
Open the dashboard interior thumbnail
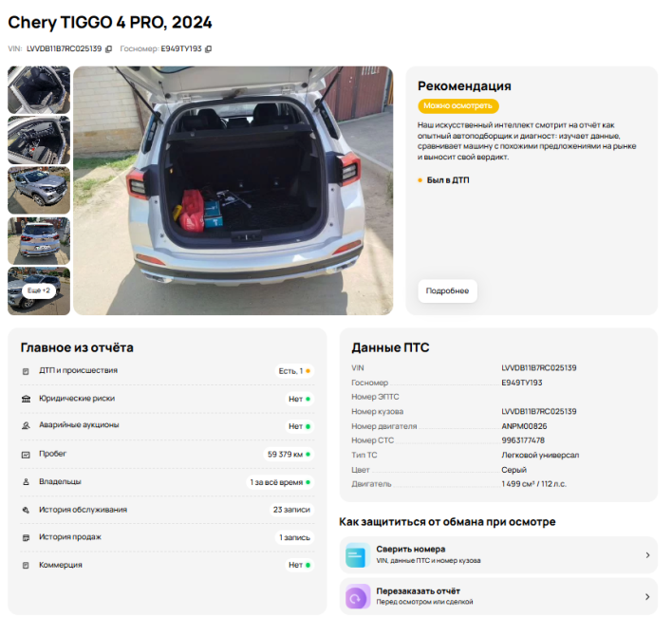click(39, 140)
